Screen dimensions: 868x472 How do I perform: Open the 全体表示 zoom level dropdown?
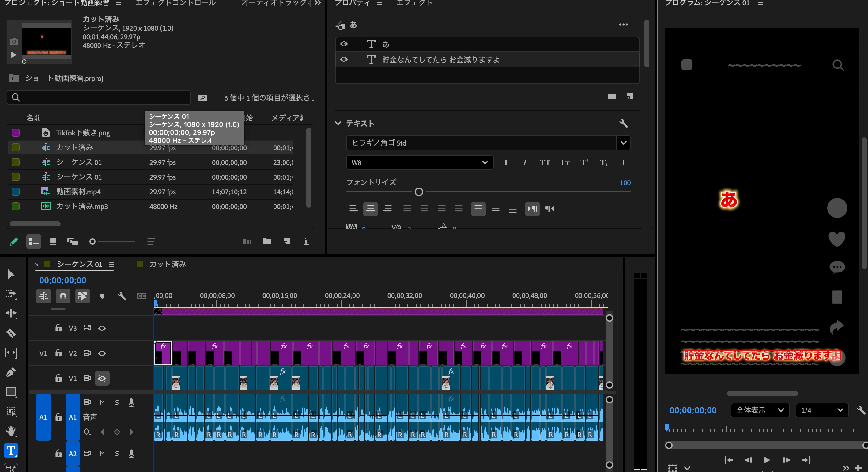pyautogui.click(x=760, y=410)
